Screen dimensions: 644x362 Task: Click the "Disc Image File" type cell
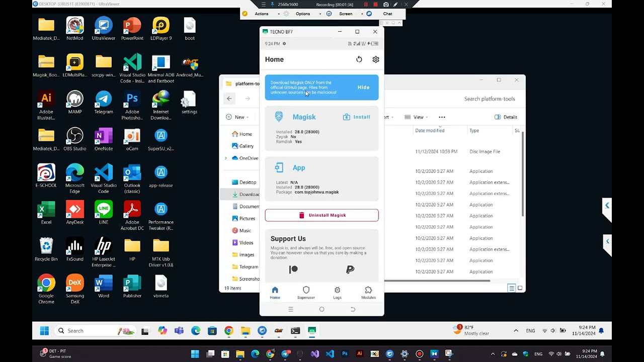(485, 152)
